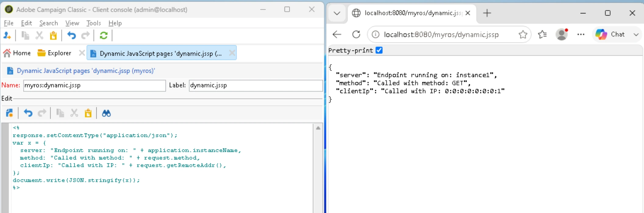Image resolution: width=644 pixels, height=213 pixels.
Task: Click the Paste clipboard icon in main toolbar
Action: [53, 36]
